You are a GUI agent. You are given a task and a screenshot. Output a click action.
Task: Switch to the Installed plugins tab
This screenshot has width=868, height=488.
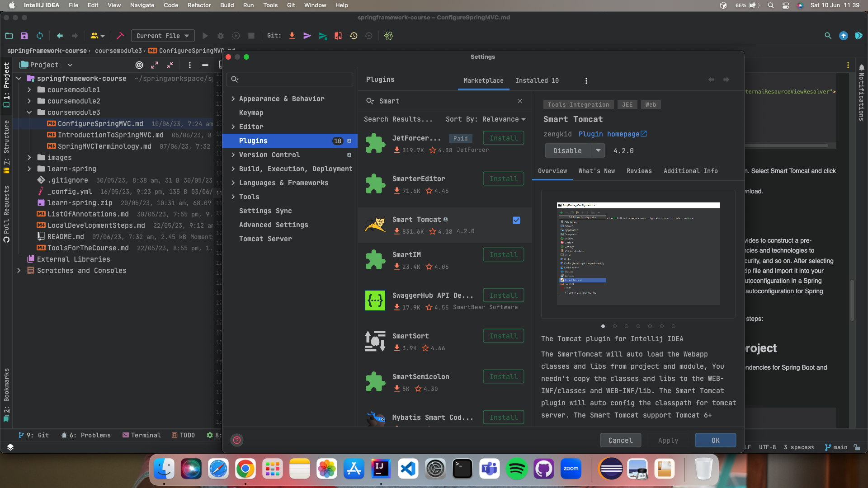coord(537,80)
